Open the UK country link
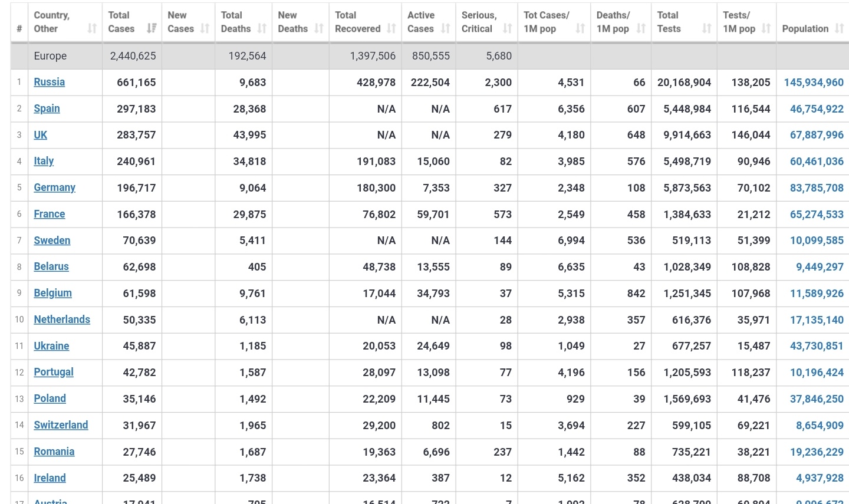The height and width of the screenshot is (504, 849). [40, 135]
